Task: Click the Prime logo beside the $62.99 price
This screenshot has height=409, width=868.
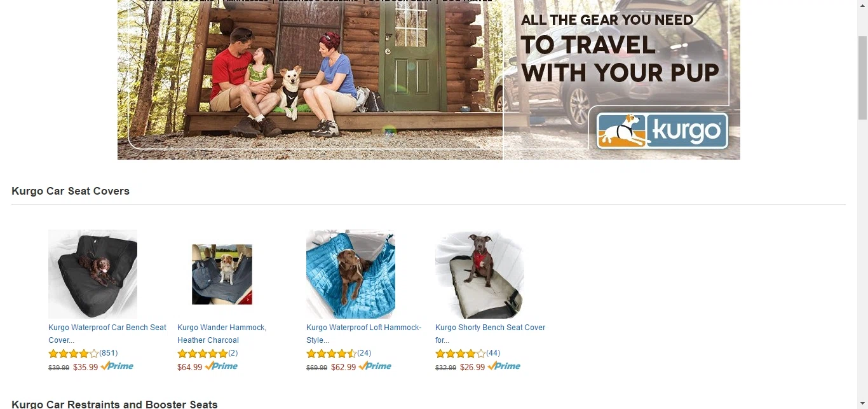Action: click(375, 366)
